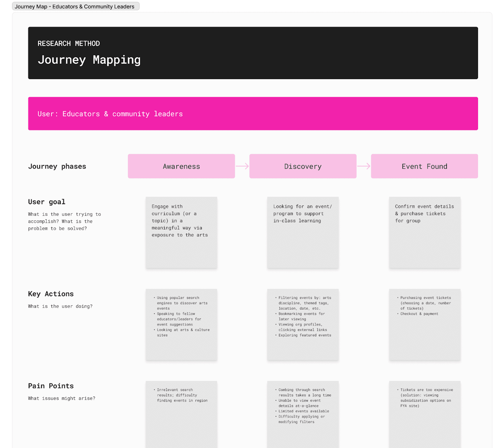Select the Awareness user goal sticky note
This screenshot has width=504, height=448.
coord(181,232)
